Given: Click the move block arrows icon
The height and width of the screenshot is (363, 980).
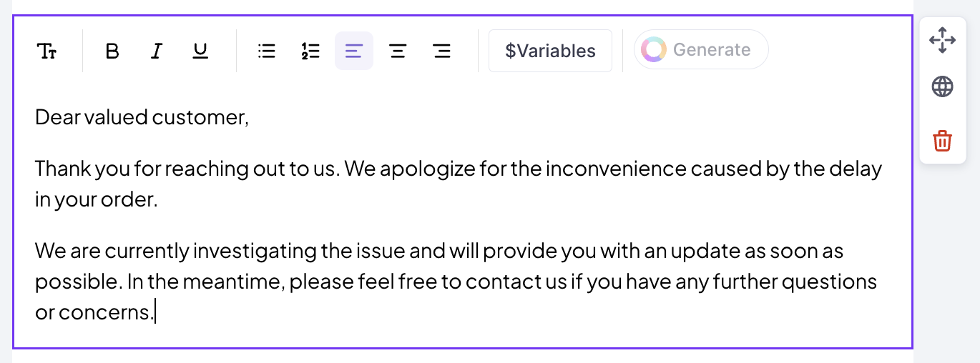Looking at the screenshot, I should click(x=942, y=40).
